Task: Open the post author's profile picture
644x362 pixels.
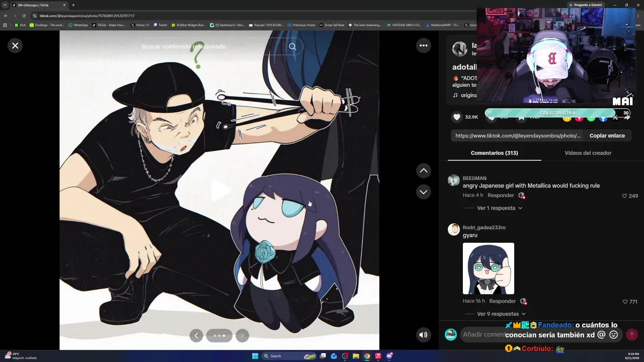Action: pyautogui.click(x=459, y=49)
